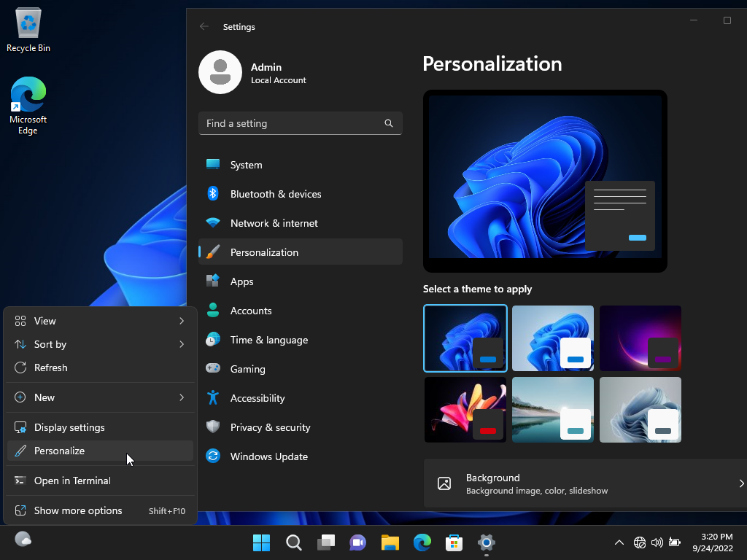Click the network globe tray icon
747x560 pixels.
[x=639, y=542]
